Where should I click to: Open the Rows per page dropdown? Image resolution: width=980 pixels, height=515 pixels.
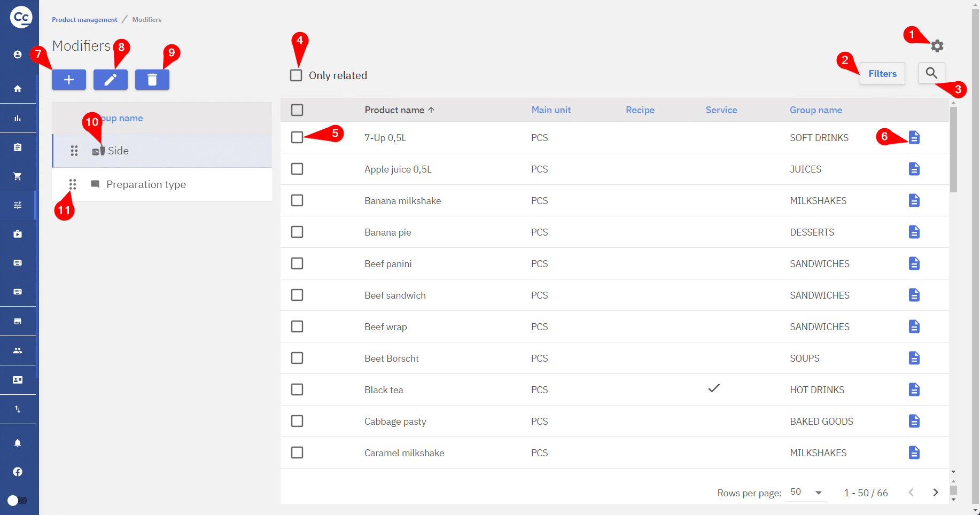coord(806,493)
